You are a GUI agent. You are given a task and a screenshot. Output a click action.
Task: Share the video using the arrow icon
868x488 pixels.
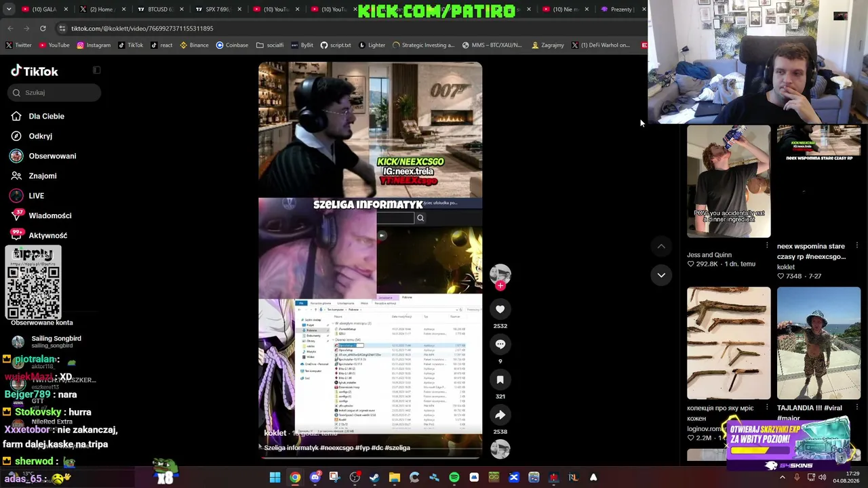(500, 415)
